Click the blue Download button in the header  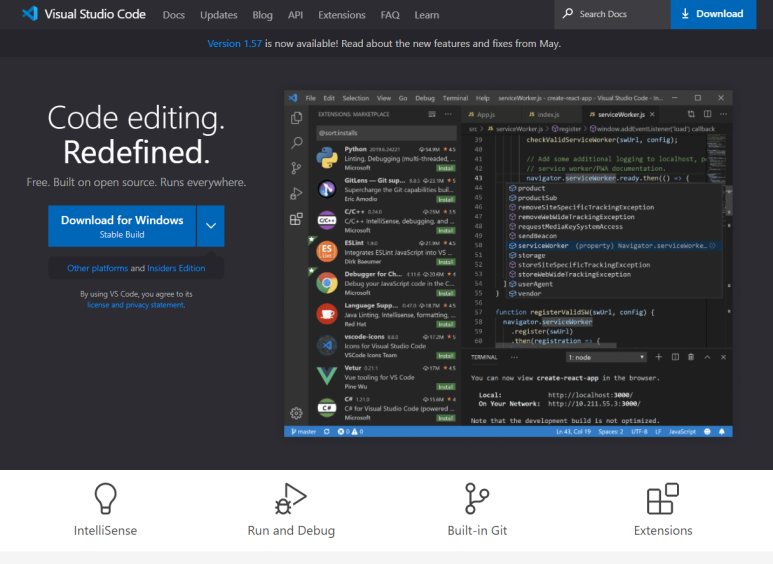coord(713,14)
